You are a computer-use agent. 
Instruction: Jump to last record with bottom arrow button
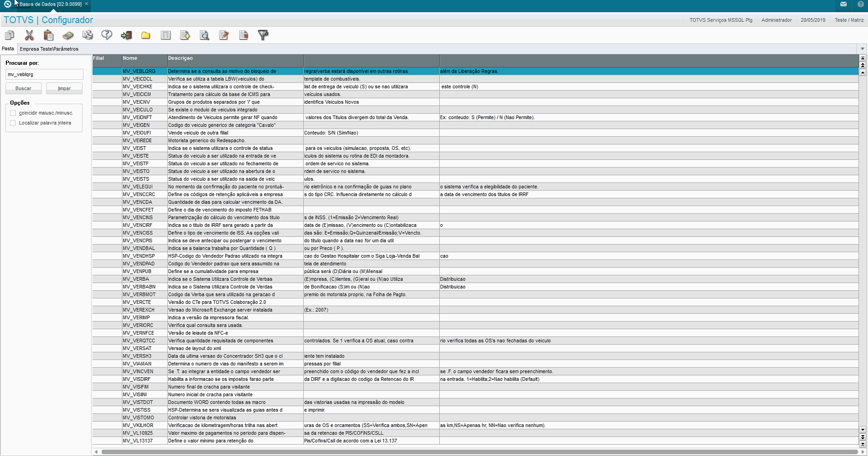[863, 444]
